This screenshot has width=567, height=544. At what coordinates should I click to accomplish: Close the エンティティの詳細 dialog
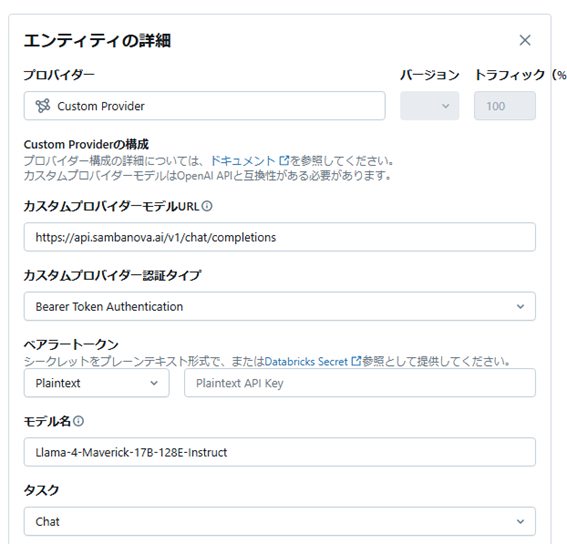(525, 40)
